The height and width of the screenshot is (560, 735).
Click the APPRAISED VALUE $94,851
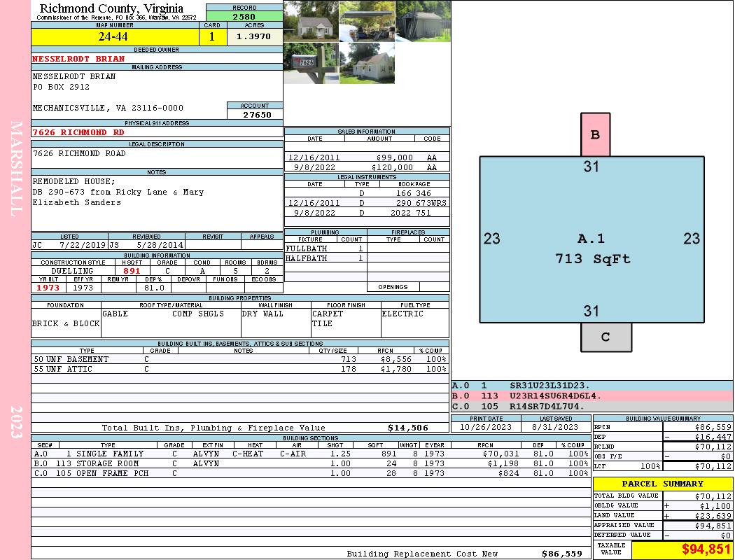coord(713,526)
